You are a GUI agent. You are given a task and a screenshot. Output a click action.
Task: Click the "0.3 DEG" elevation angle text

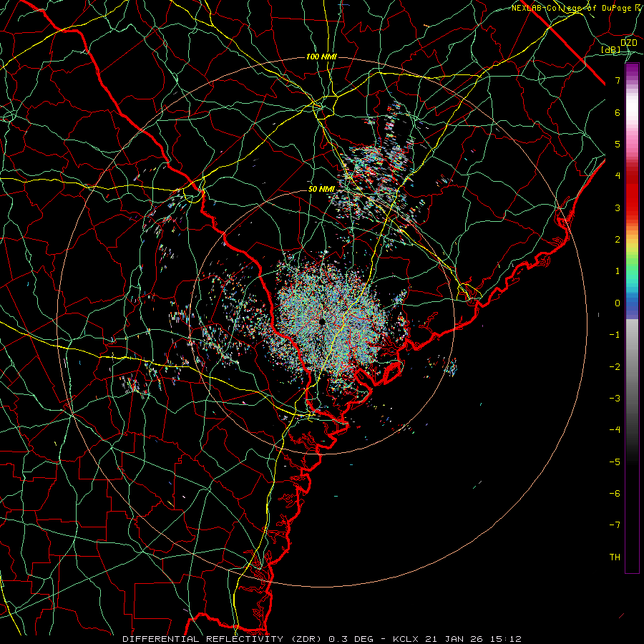351,639
